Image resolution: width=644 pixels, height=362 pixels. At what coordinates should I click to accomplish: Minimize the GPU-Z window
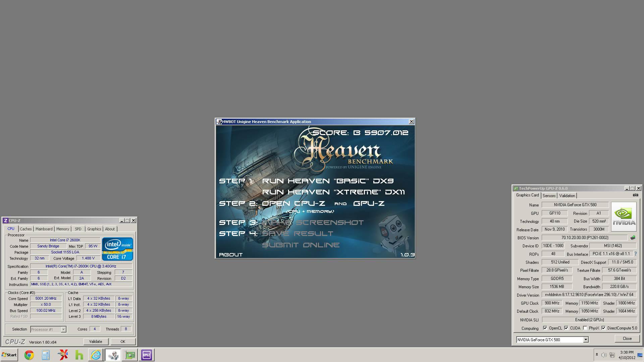(627, 188)
